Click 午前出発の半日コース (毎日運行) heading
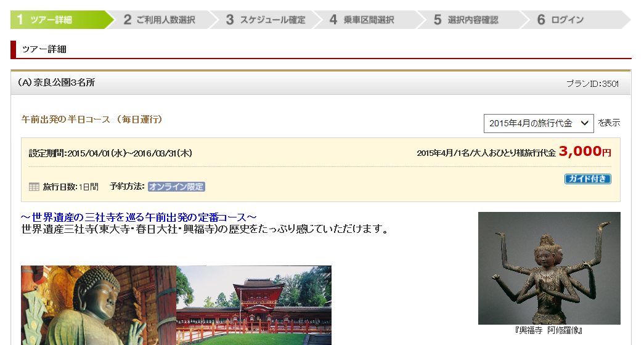This screenshot has height=345, width=644. tap(92, 120)
